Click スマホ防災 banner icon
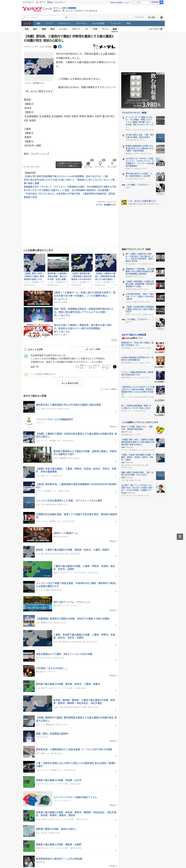 pyautogui.click(x=124, y=202)
